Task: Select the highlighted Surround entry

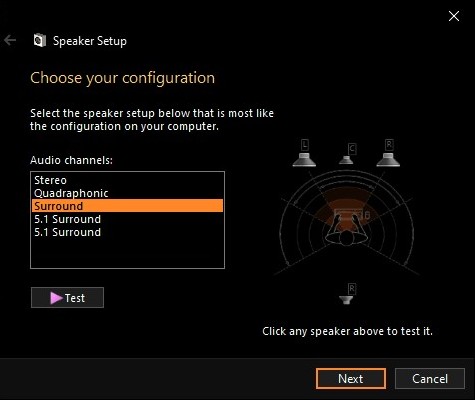Action: click(127, 206)
